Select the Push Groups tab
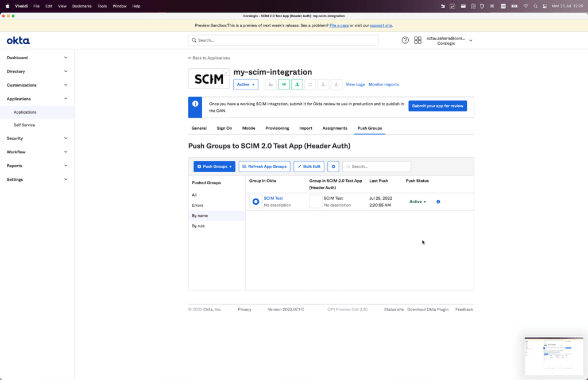The height and width of the screenshot is (380, 588). click(370, 128)
